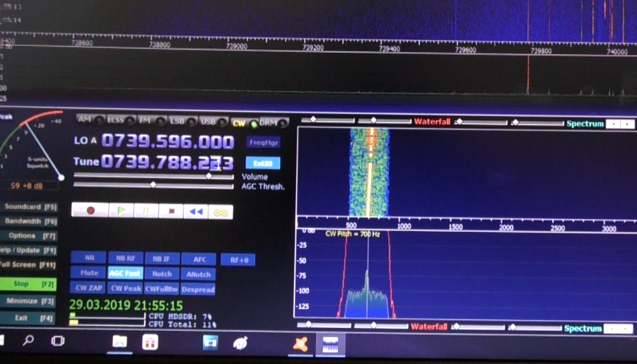Click the ExtIO button
The width and height of the screenshot is (637, 364).
(x=263, y=163)
